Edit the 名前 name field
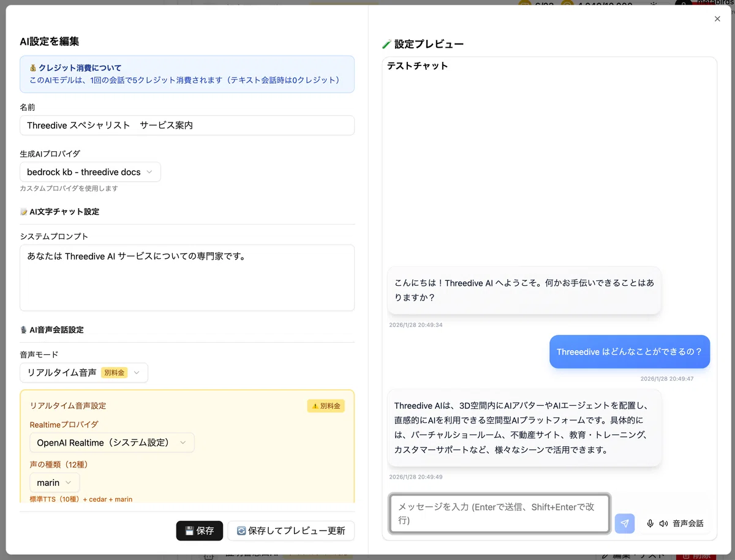Screen dimensions: 735x560 187,125
